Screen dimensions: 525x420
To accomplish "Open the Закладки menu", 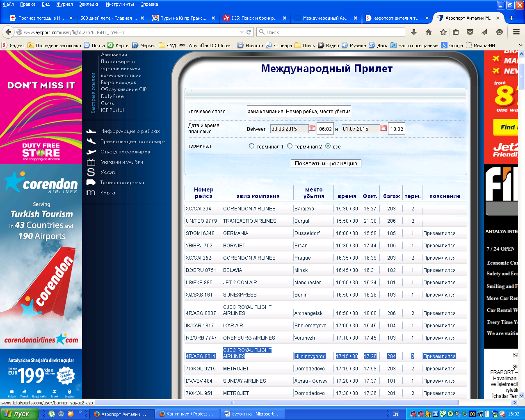I will (89, 4).
